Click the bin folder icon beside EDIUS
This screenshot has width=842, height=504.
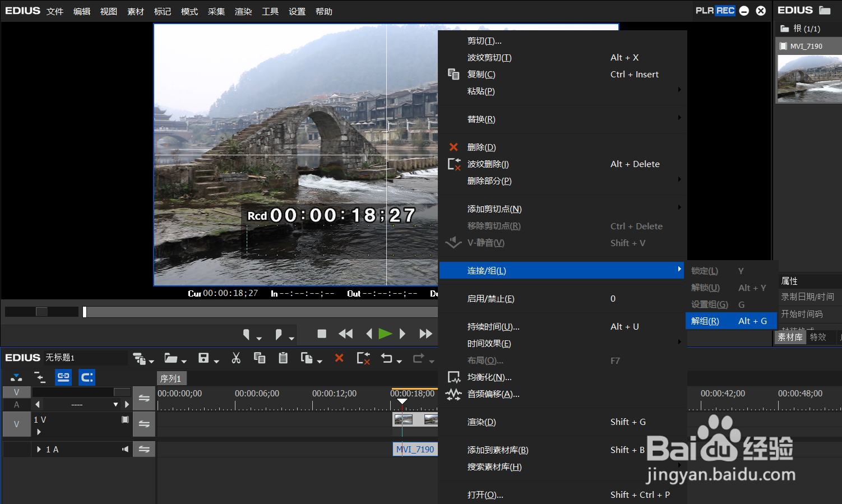pyautogui.click(x=825, y=10)
